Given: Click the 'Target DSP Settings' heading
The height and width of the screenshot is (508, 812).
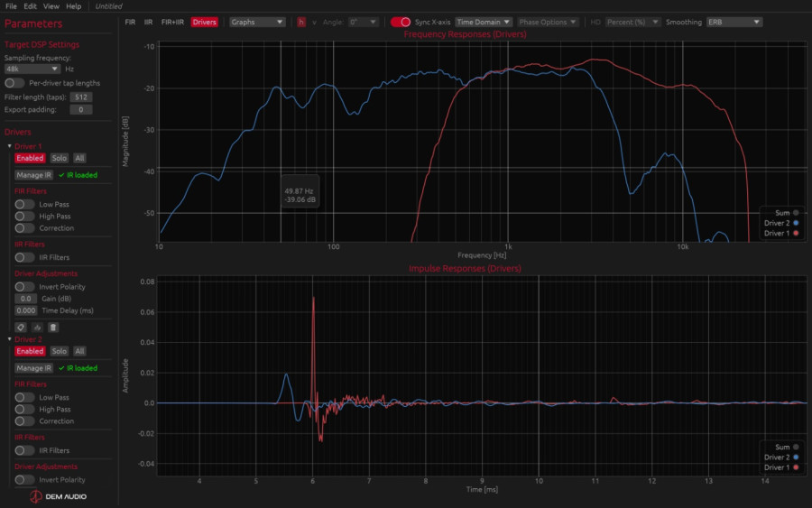Looking at the screenshot, I should tap(42, 44).
